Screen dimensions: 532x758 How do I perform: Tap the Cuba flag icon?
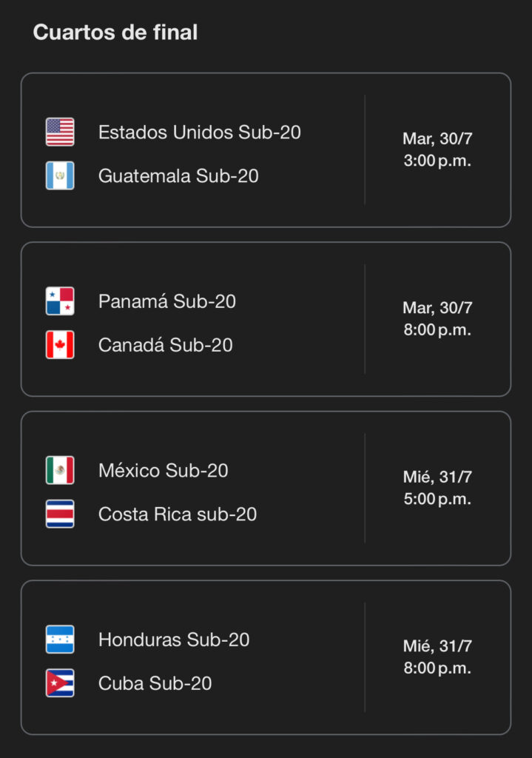click(x=60, y=683)
